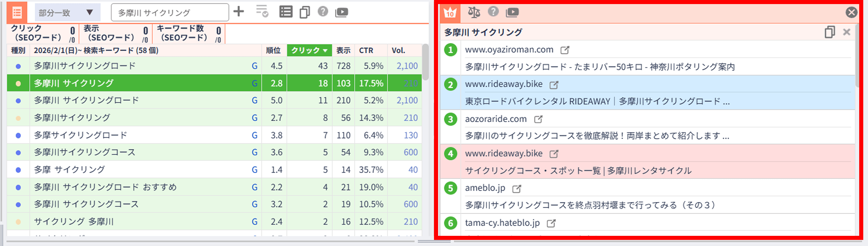The height and width of the screenshot is (246, 868).
Task: Open aozoraride.com external link icon
Action: [x=538, y=119]
